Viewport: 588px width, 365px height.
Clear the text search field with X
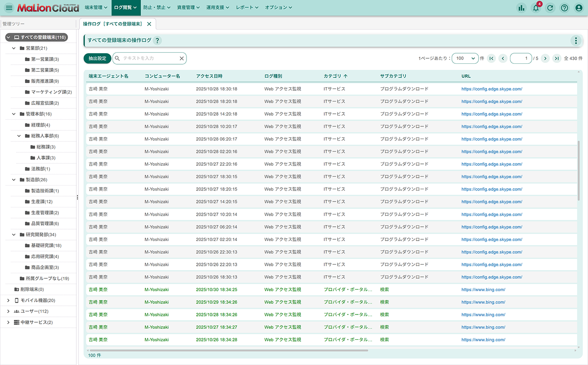click(181, 58)
